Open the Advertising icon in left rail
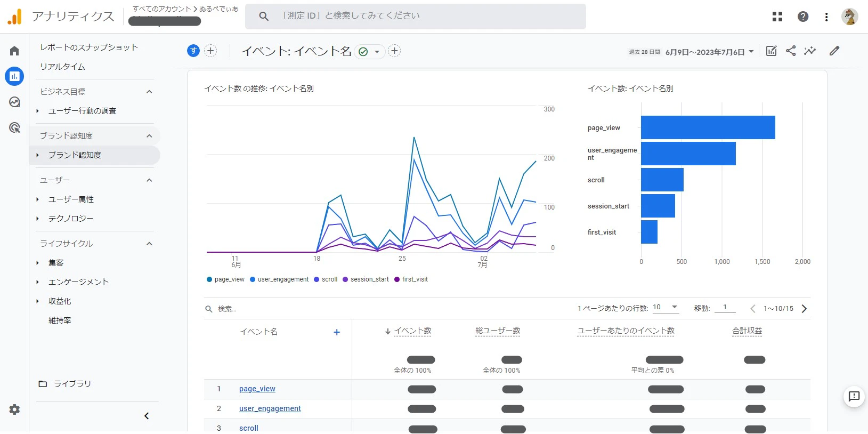 [x=14, y=127]
